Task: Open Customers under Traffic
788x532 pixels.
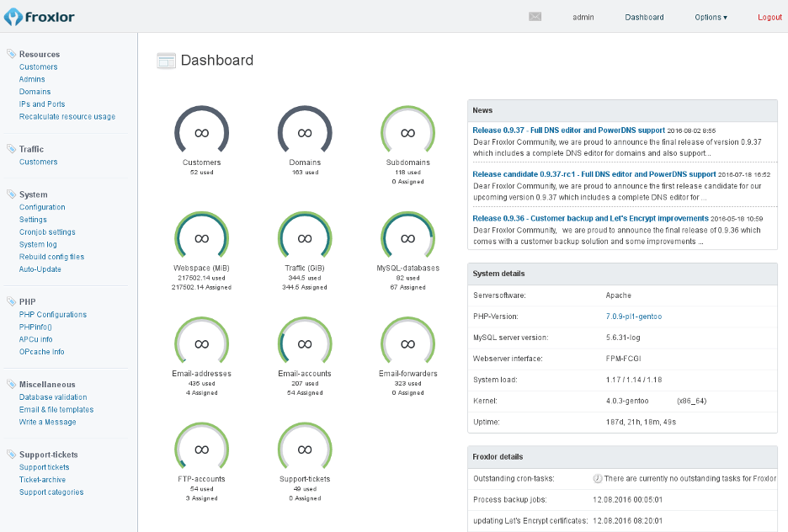Action: coord(38,162)
